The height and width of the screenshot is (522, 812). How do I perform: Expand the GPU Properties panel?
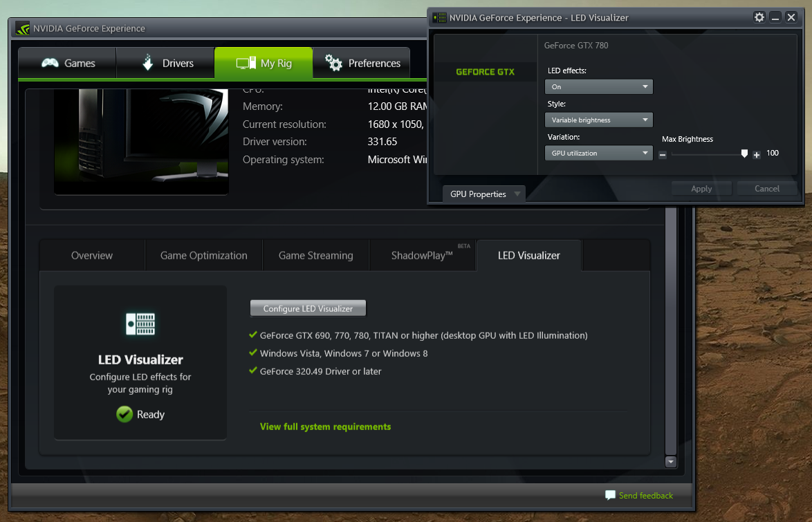tap(484, 194)
